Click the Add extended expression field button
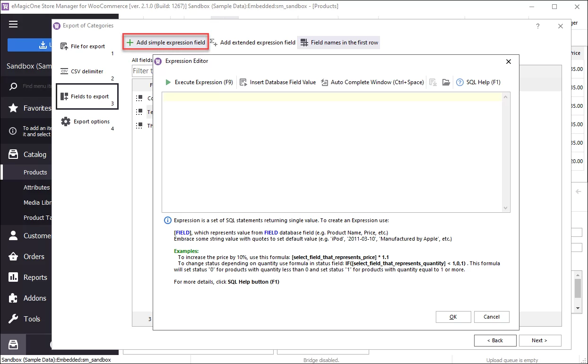The image size is (588, 364). pos(252,43)
